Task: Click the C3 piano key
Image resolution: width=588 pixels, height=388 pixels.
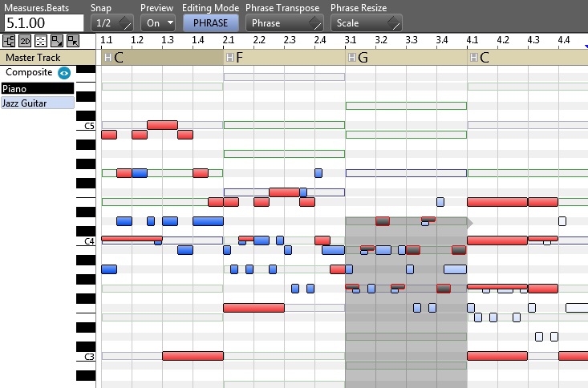Action: (x=86, y=357)
